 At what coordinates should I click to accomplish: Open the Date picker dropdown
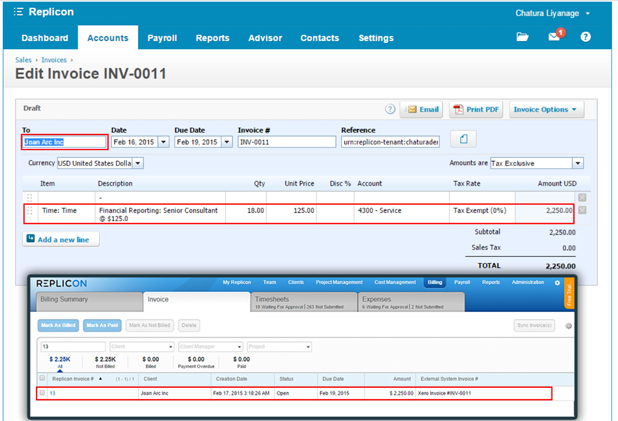164,142
